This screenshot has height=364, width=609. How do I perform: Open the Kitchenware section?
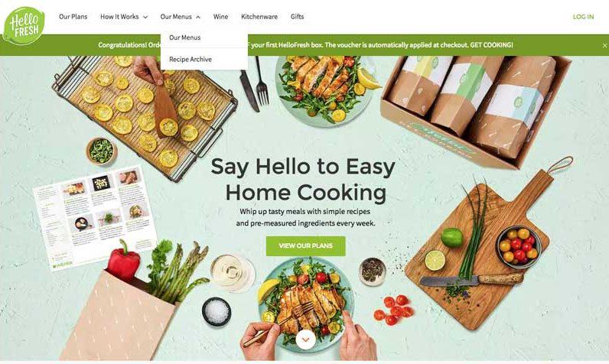259,17
